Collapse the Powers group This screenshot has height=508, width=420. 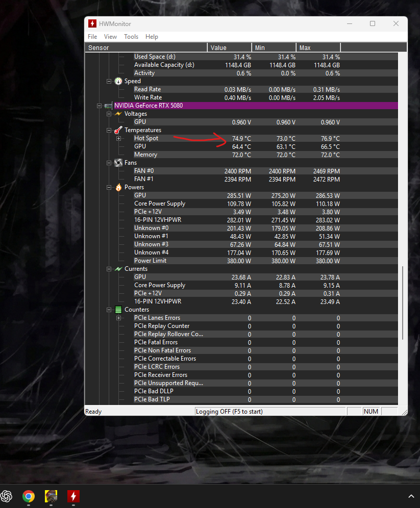pos(109,187)
